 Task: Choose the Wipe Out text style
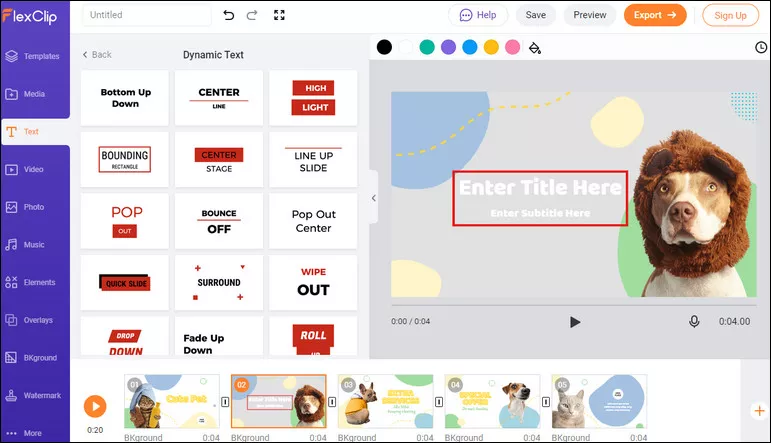[313, 282]
